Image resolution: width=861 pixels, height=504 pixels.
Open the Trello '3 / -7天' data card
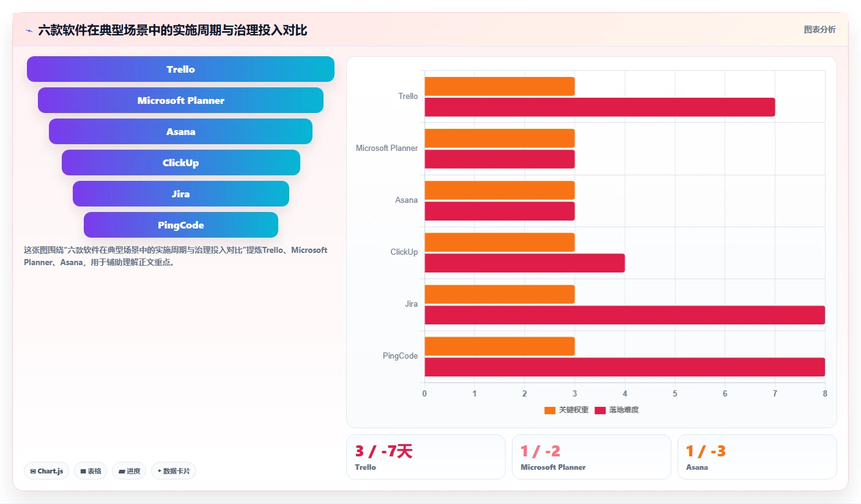(x=426, y=457)
